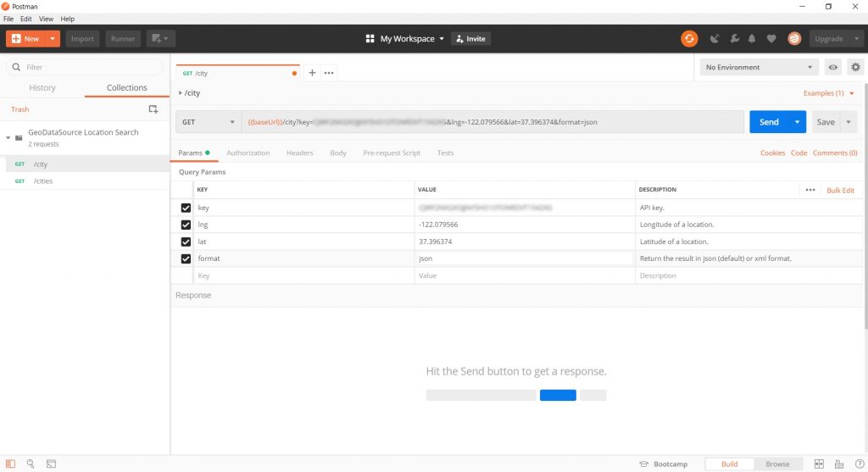Open keyboard shortcuts icon in status bar
This screenshot has height=472, width=868.
839,464
